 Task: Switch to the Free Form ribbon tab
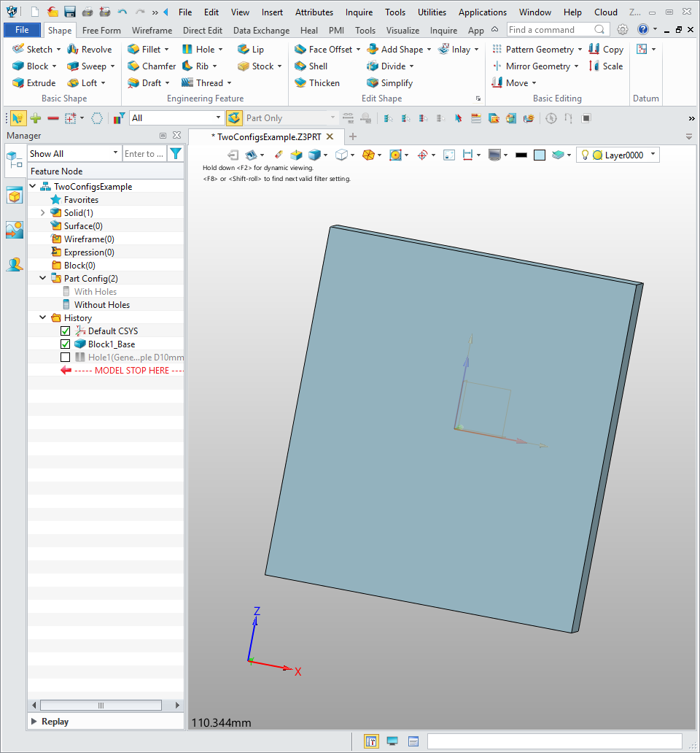[x=101, y=30]
